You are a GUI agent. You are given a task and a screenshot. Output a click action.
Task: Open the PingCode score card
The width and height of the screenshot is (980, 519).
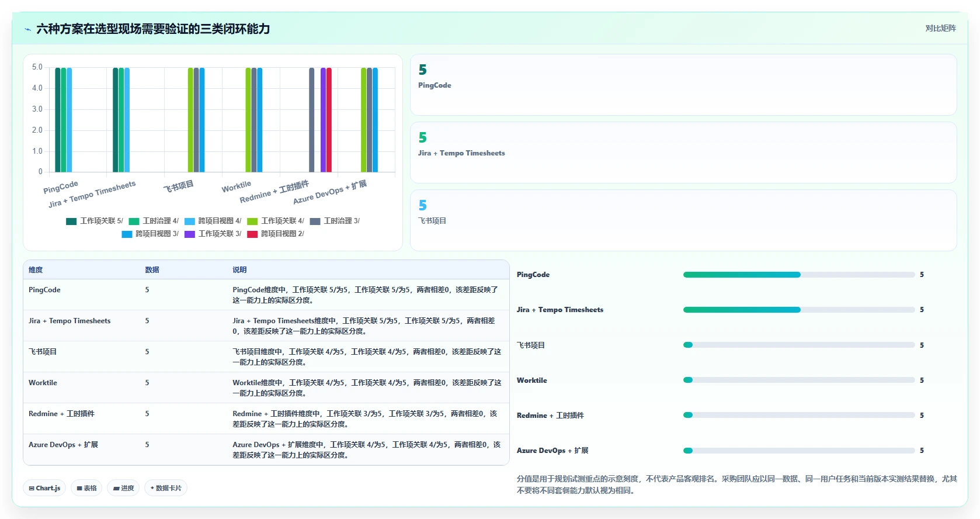point(683,85)
